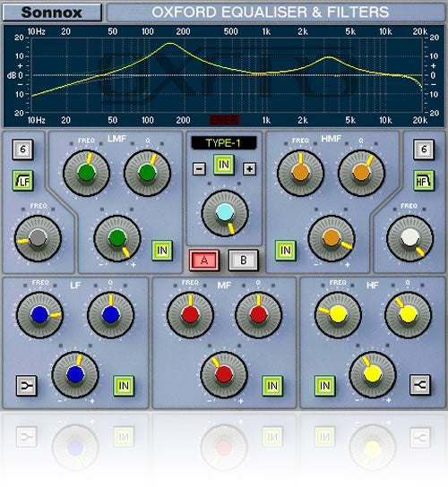Click the HF FREQ yellow knob
The image size is (448, 487).
[x=338, y=314]
